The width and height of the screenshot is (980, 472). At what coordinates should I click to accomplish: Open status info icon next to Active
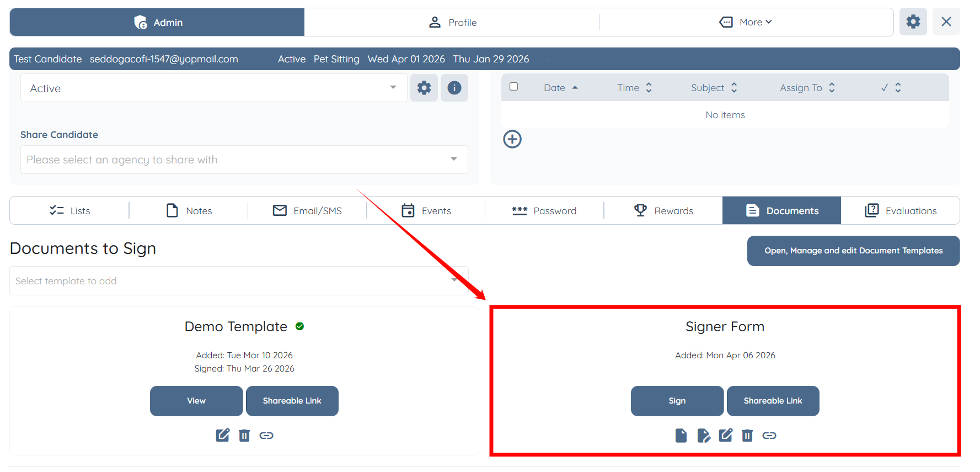[x=454, y=88]
